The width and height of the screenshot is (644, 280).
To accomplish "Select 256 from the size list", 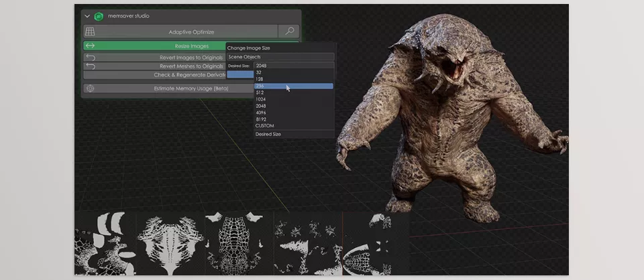I will [x=292, y=86].
